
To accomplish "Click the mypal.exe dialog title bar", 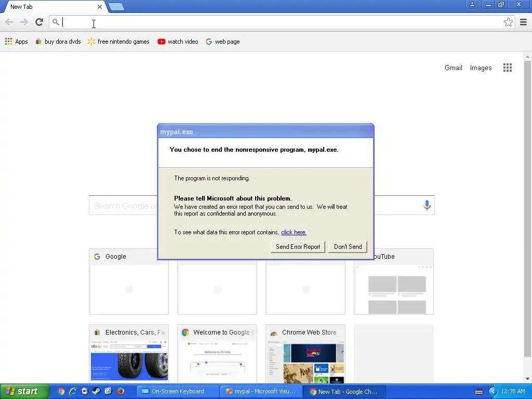I will pos(265,131).
